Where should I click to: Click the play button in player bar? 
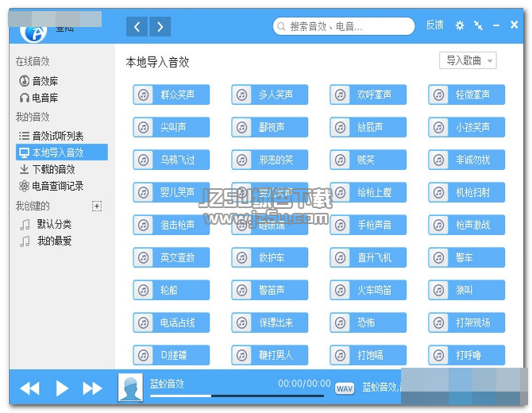62,388
